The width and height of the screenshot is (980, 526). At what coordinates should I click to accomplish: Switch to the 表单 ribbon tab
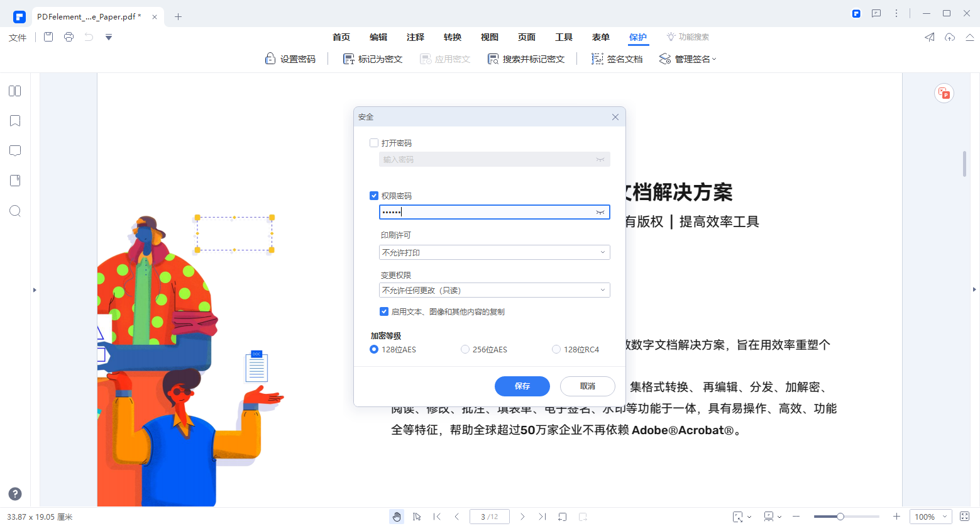600,37
